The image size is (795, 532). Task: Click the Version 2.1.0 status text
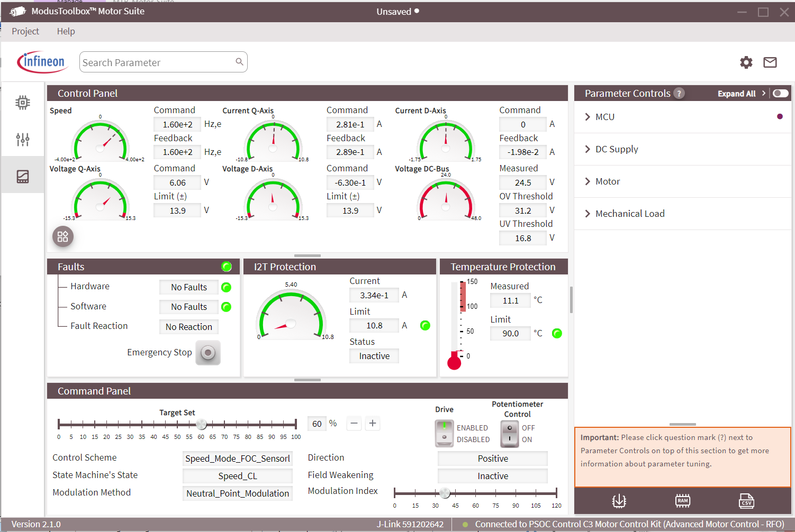pyautogui.click(x=36, y=525)
